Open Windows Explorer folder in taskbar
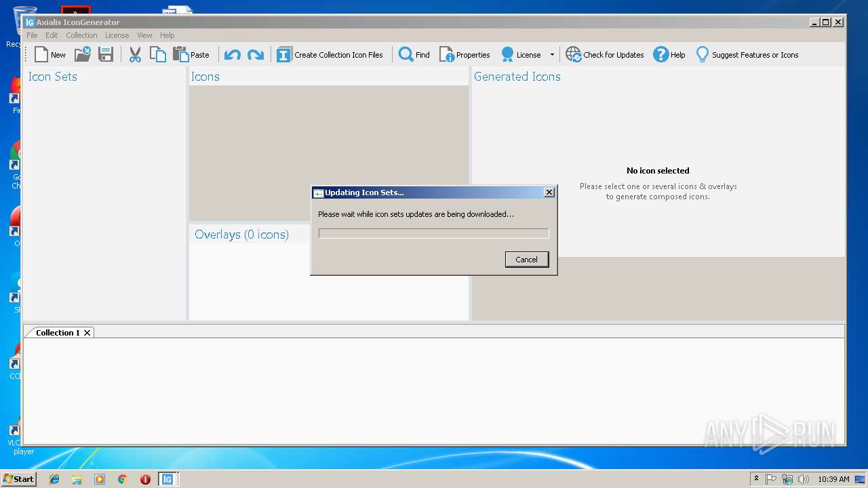This screenshot has width=868, height=488. click(77, 479)
